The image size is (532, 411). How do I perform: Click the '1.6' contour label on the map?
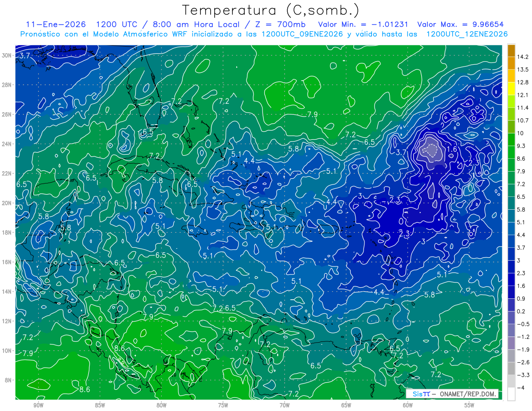click(452, 149)
